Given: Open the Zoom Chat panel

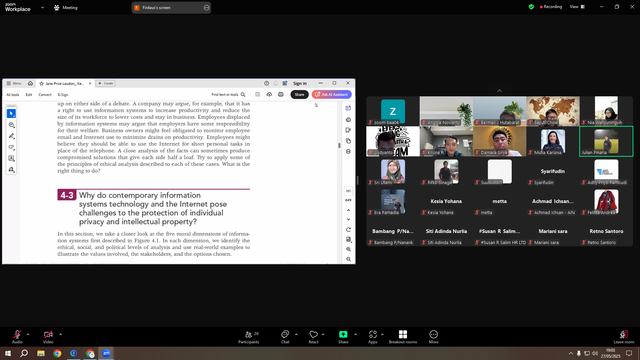Looking at the screenshot, I should [x=285, y=337].
